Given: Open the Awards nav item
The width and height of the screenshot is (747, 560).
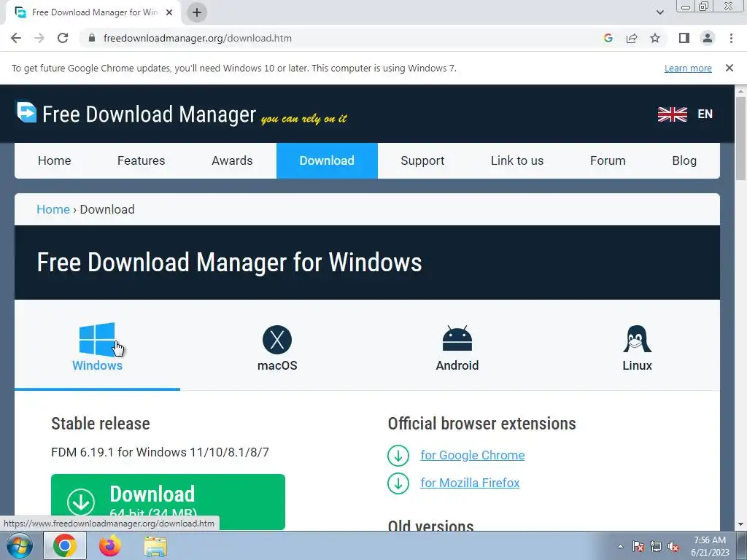Looking at the screenshot, I should pyautogui.click(x=232, y=161).
